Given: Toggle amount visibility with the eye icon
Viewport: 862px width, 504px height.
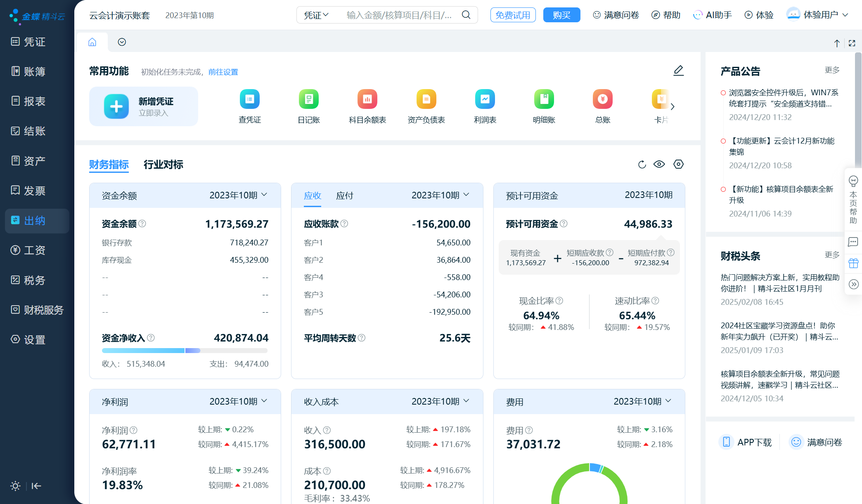Looking at the screenshot, I should [x=659, y=164].
